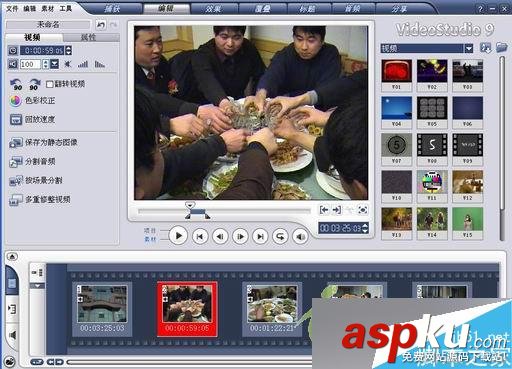
Task: Click the mark-out bracket icon
Action: [x=337, y=210]
